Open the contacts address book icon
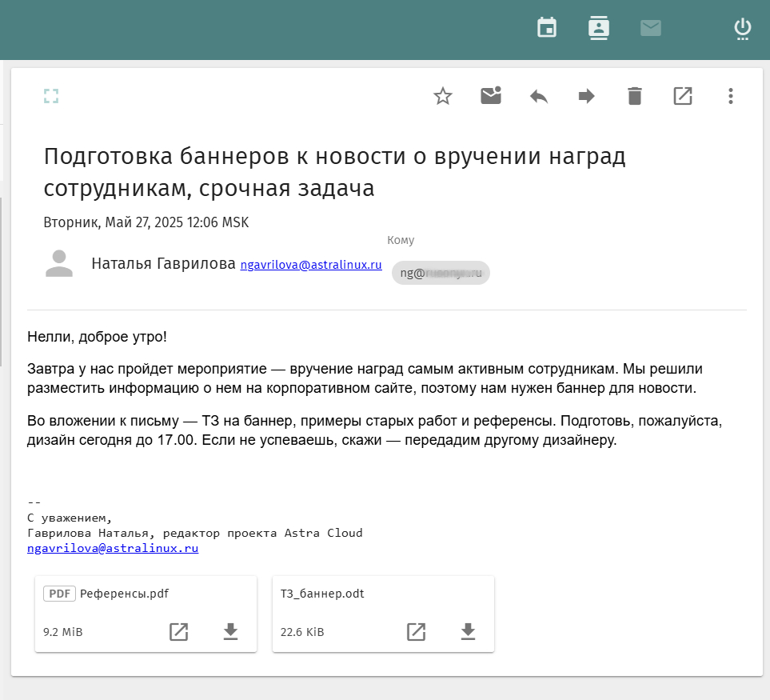Screen dimensions: 770x700 [599, 27]
